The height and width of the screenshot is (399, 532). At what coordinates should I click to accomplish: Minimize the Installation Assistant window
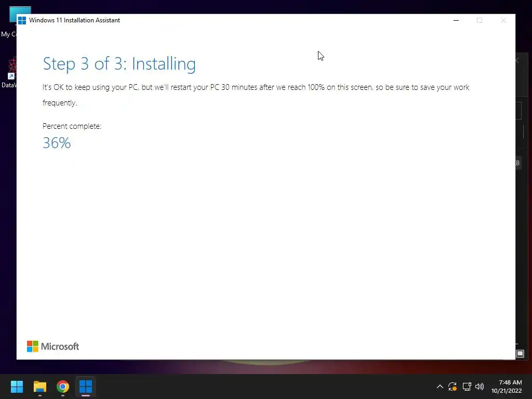pyautogui.click(x=456, y=20)
